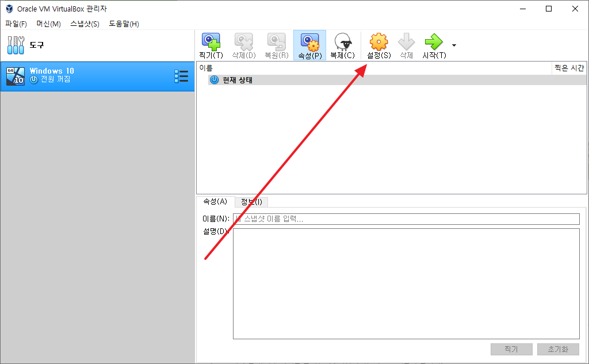Image resolution: width=589 pixels, height=364 pixels.
Task: Close the VirtualBox Manager window
Action: (x=575, y=9)
